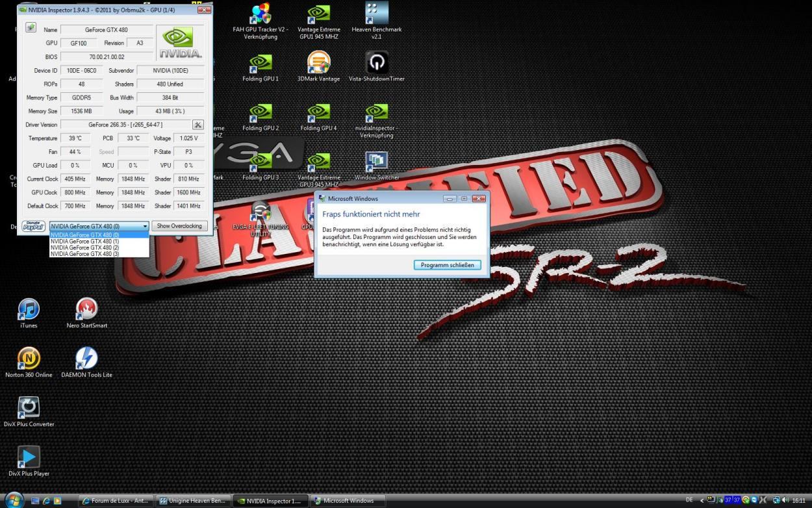Open the network tray icon
This screenshot has height=508, width=812.
tap(776, 500)
